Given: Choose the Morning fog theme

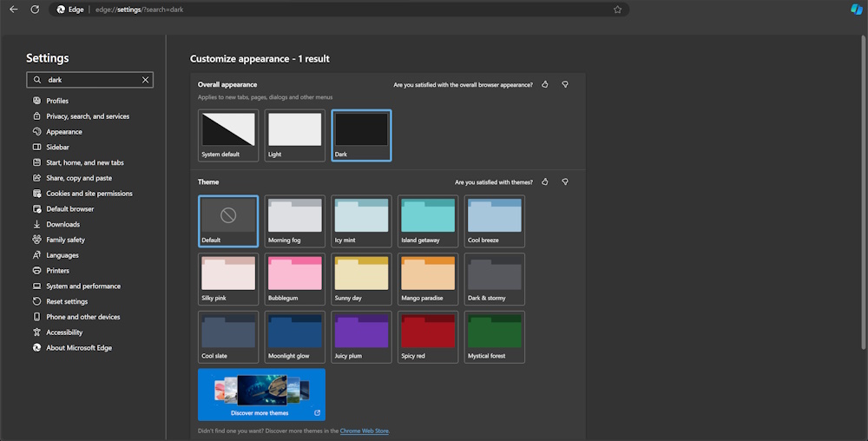Looking at the screenshot, I should click(x=294, y=221).
